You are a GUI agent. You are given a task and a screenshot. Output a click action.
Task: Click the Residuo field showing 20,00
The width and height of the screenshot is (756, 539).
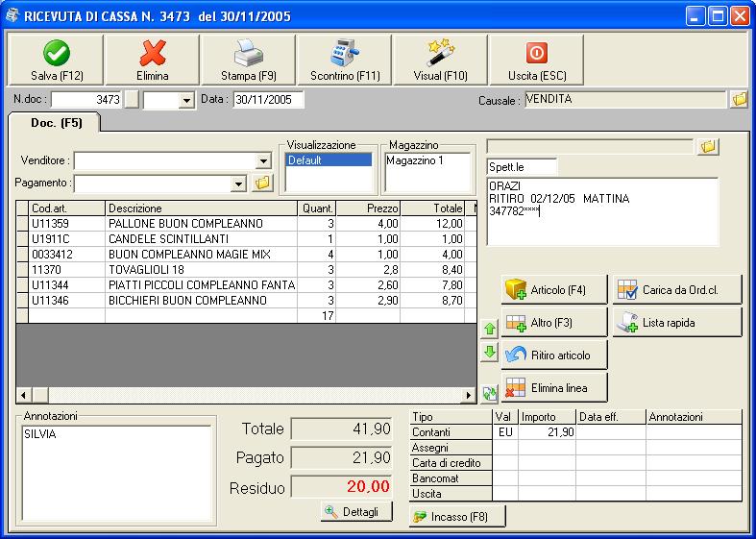(341, 487)
